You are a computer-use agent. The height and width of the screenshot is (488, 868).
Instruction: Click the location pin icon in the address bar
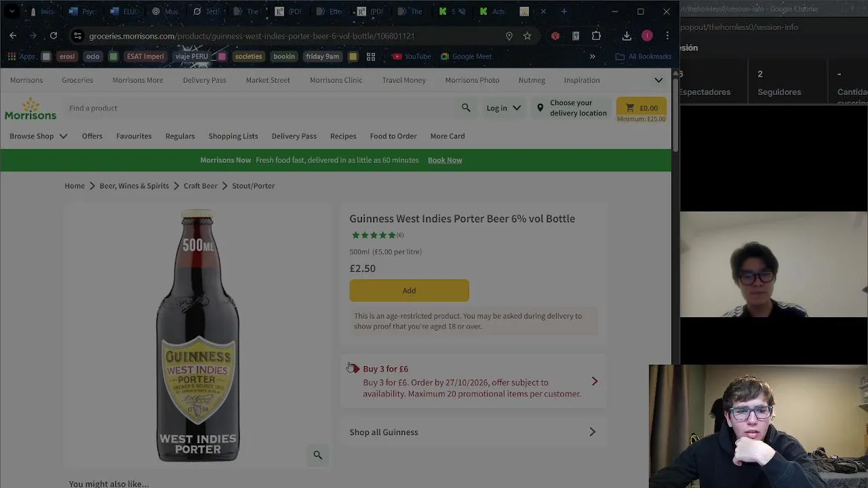tap(509, 36)
